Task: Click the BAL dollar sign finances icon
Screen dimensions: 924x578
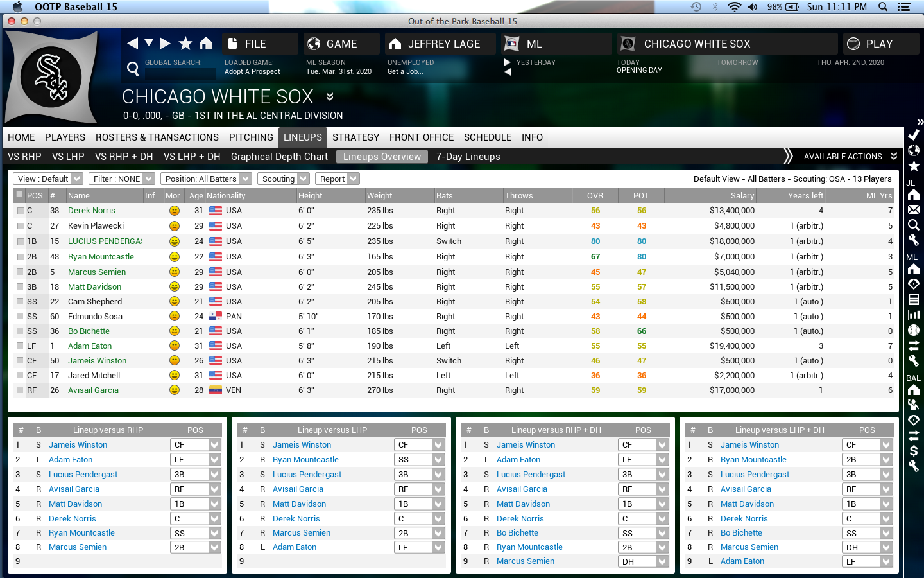Action: [914, 451]
